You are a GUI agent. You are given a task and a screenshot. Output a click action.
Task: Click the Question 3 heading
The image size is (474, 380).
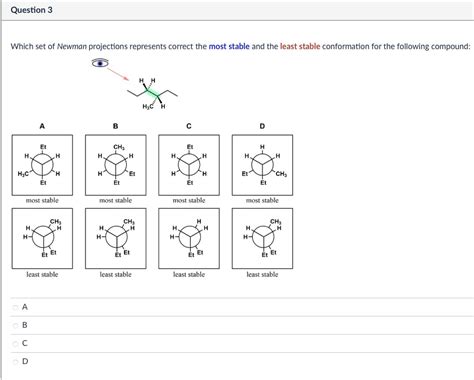[x=31, y=10]
